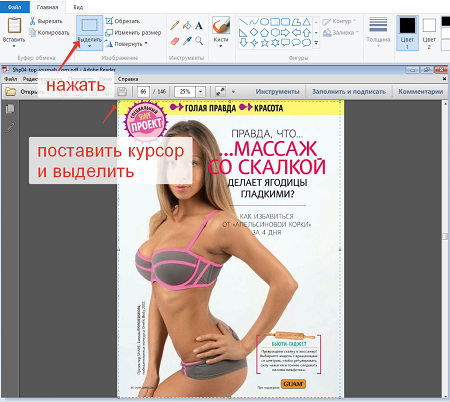
Task: Click the page number field showing 66
Action: pos(143,92)
